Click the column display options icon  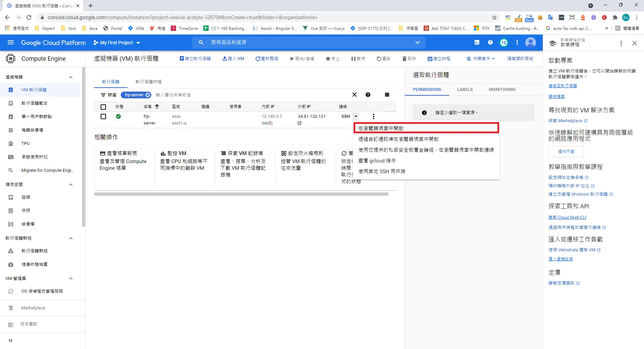point(387,95)
